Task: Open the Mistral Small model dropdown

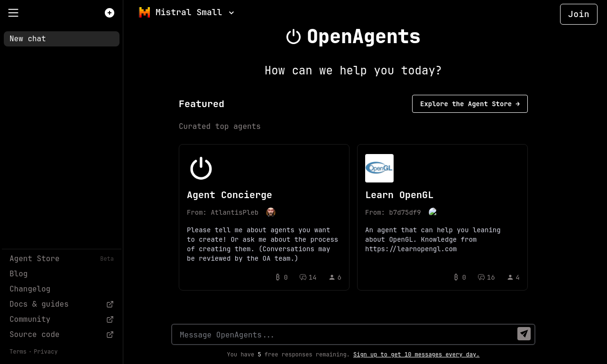Action: 188,12
